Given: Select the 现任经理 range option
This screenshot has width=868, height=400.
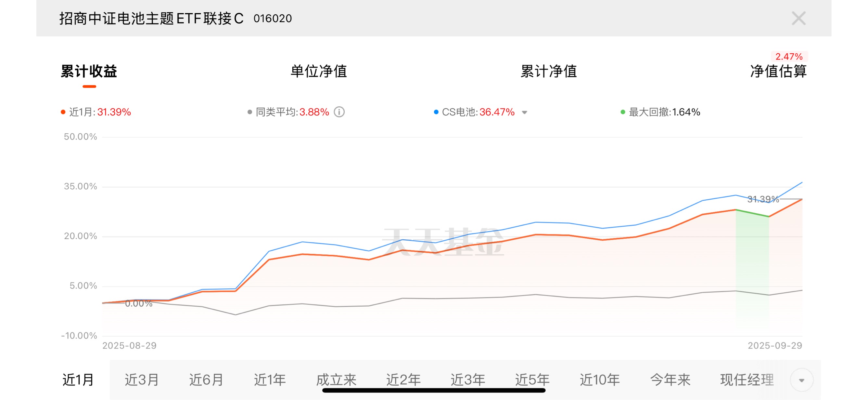Looking at the screenshot, I should click(x=747, y=380).
